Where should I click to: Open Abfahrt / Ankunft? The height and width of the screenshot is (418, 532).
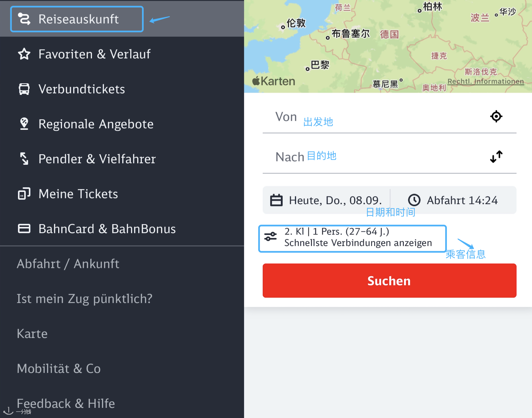[122, 264]
